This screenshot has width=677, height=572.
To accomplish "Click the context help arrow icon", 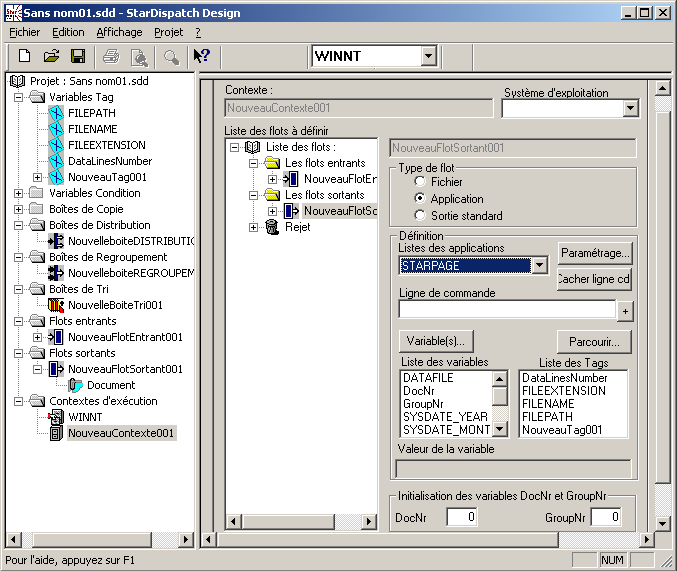I will [201, 57].
